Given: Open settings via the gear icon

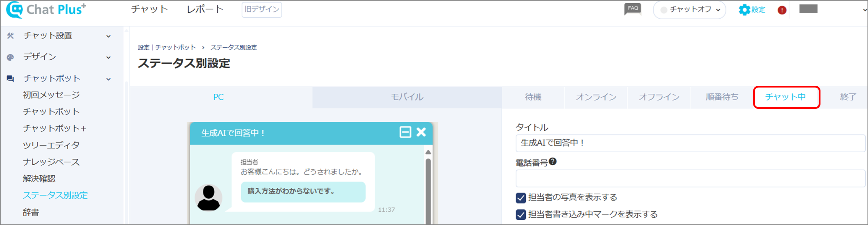Looking at the screenshot, I should (744, 10).
